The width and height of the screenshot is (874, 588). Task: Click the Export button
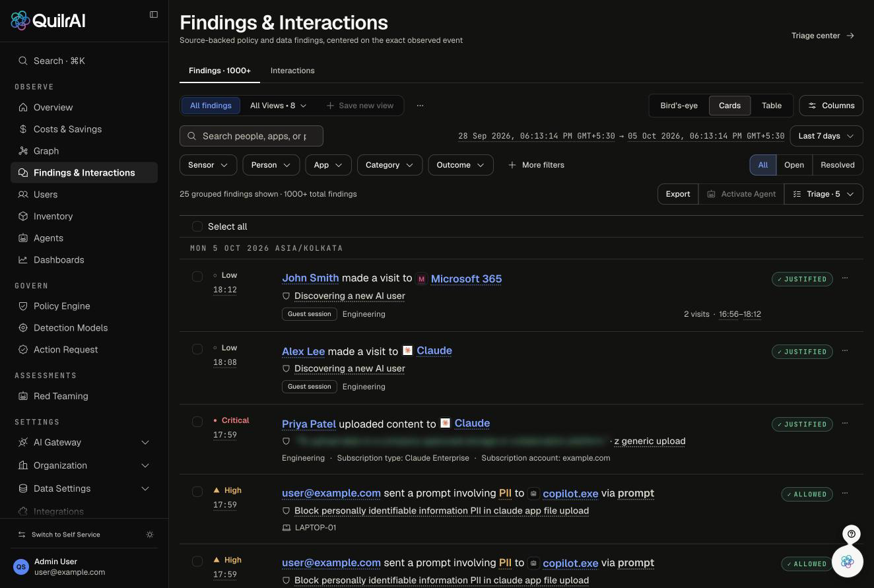point(678,194)
